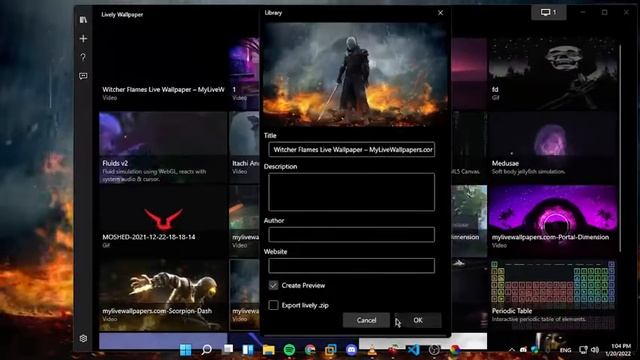Viewport: 640px width, 360px height.
Task: Open the volume speaker tray icon
Action: [x=595, y=350]
